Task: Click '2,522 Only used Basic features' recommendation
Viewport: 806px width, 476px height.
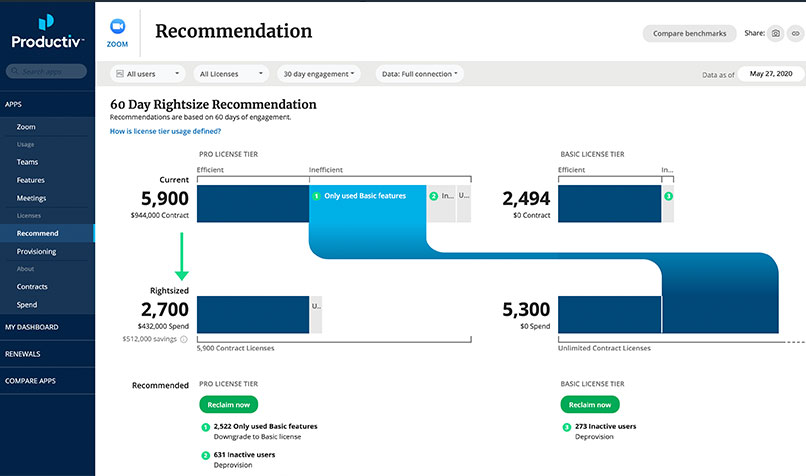Action: pos(265,427)
